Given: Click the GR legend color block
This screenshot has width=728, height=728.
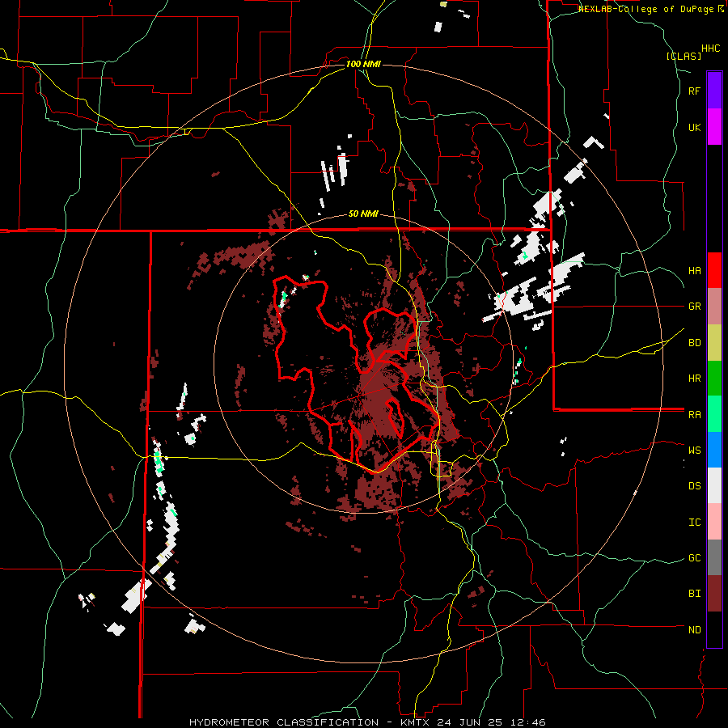Looking at the screenshot, I should click(x=714, y=307).
